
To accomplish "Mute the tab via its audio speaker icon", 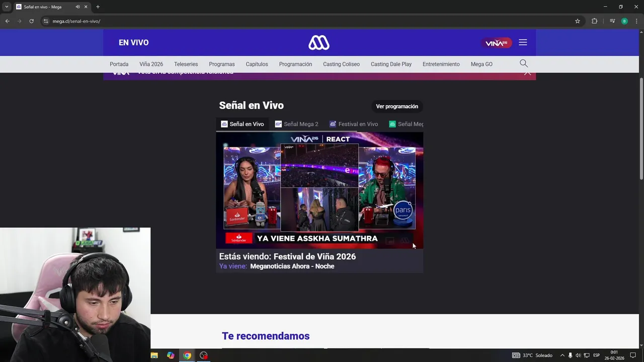I will tap(77, 7).
